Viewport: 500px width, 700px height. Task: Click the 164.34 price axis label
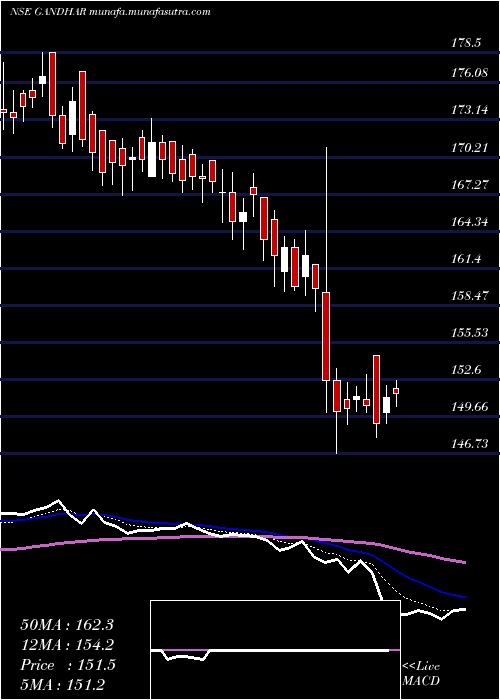(x=468, y=221)
